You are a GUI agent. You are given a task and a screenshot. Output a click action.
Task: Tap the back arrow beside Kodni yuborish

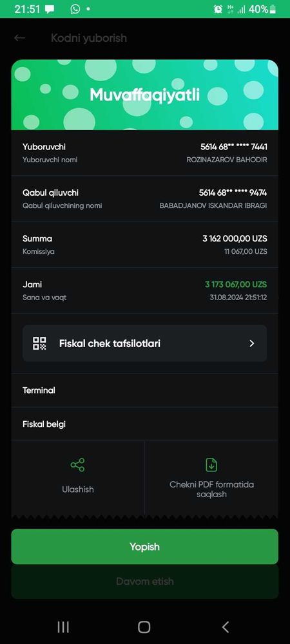click(x=19, y=38)
